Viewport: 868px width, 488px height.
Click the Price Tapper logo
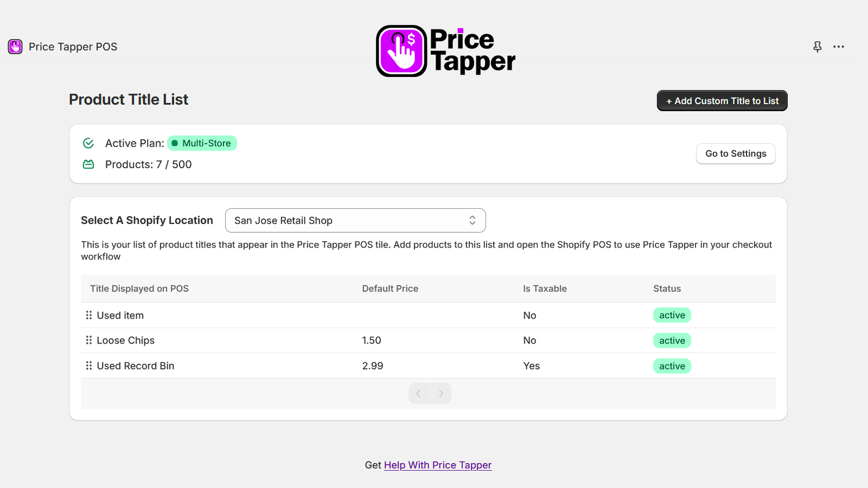(446, 51)
